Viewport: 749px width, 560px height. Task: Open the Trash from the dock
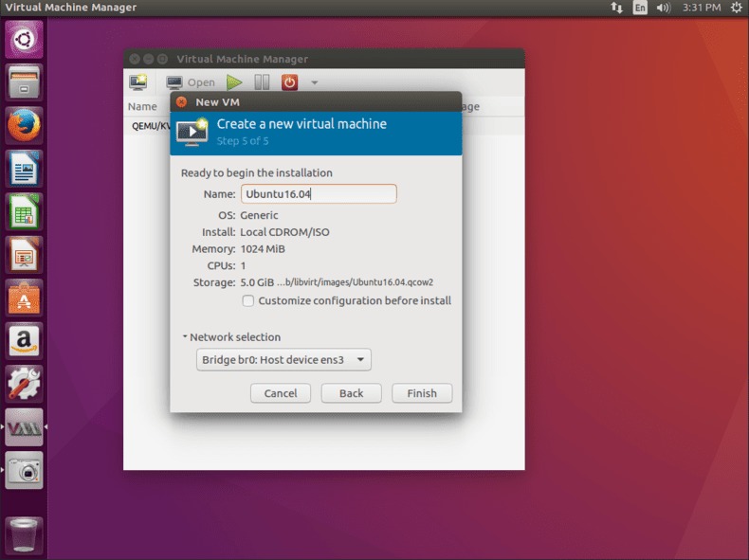tap(24, 535)
